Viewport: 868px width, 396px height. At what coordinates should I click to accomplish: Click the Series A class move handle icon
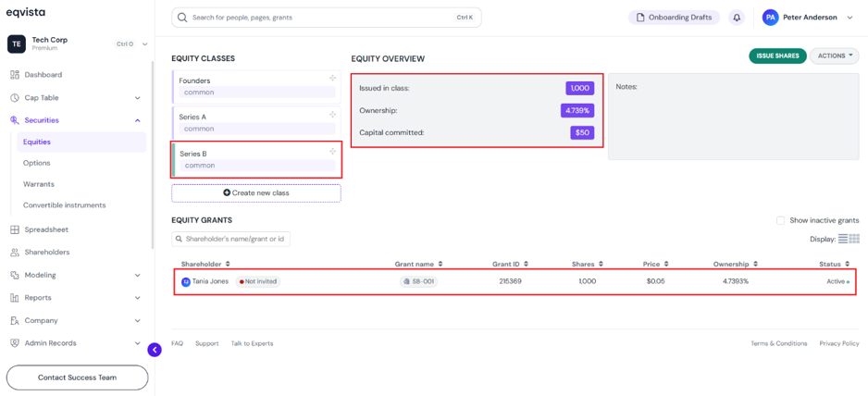click(x=333, y=115)
